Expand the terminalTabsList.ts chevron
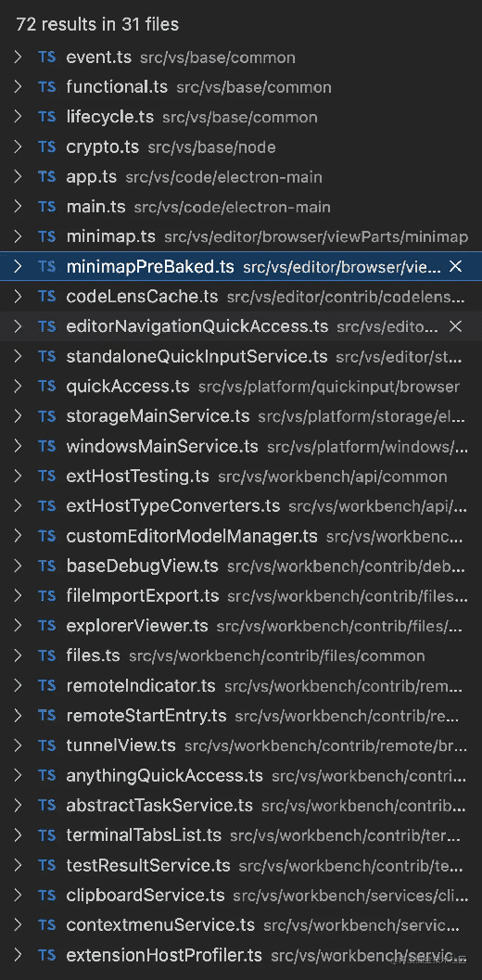Image resolution: width=482 pixels, height=980 pixels. [18, 835]
